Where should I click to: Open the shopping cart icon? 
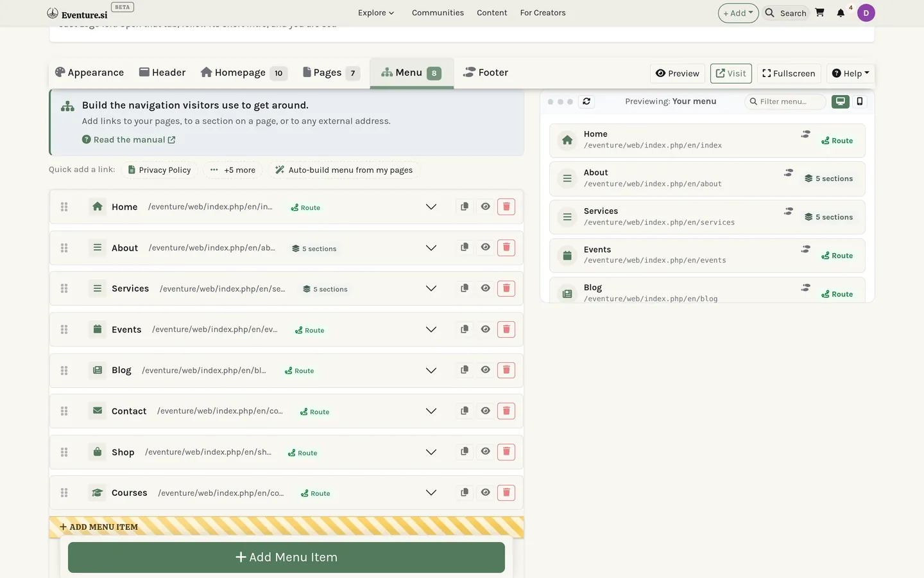tap(819, 12)
